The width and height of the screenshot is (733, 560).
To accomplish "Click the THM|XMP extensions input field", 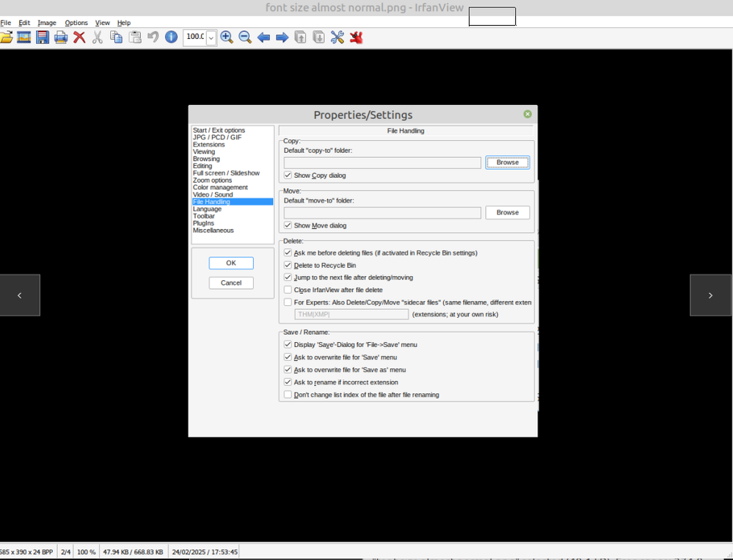I will click(351, 313).
